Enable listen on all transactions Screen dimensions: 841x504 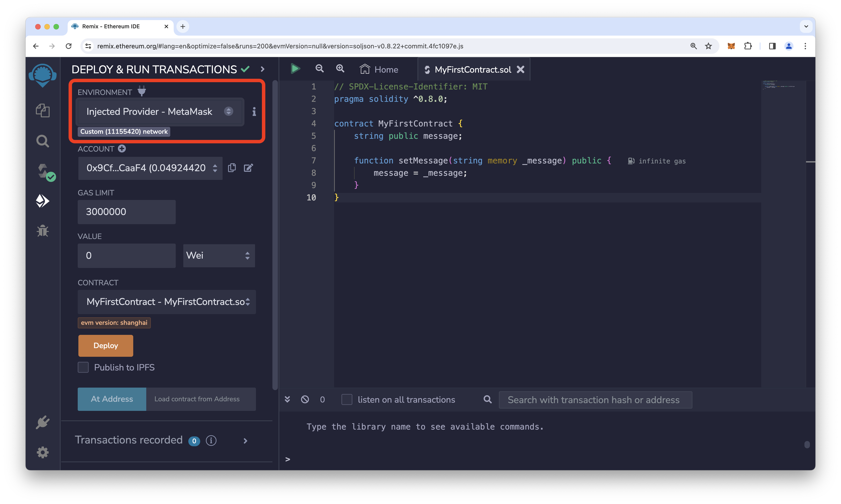click(x=347, y=400)
